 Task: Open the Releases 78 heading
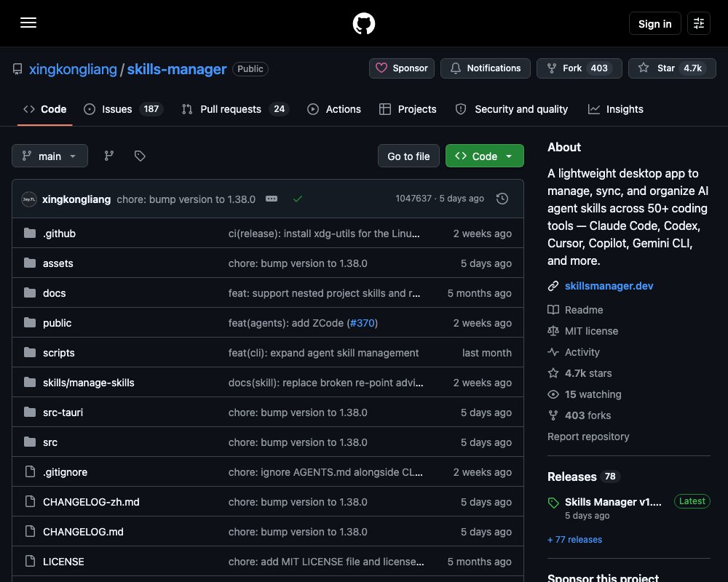tap(584, 477)
